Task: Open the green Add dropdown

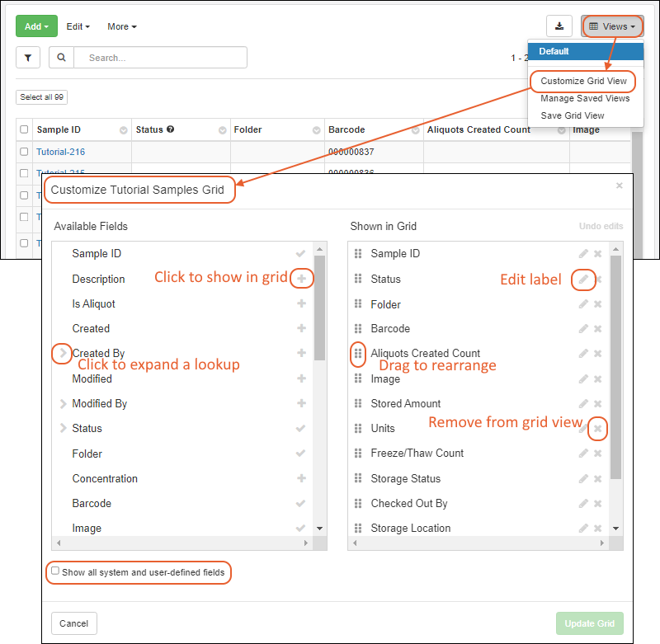Action: (x=36, y=26)
